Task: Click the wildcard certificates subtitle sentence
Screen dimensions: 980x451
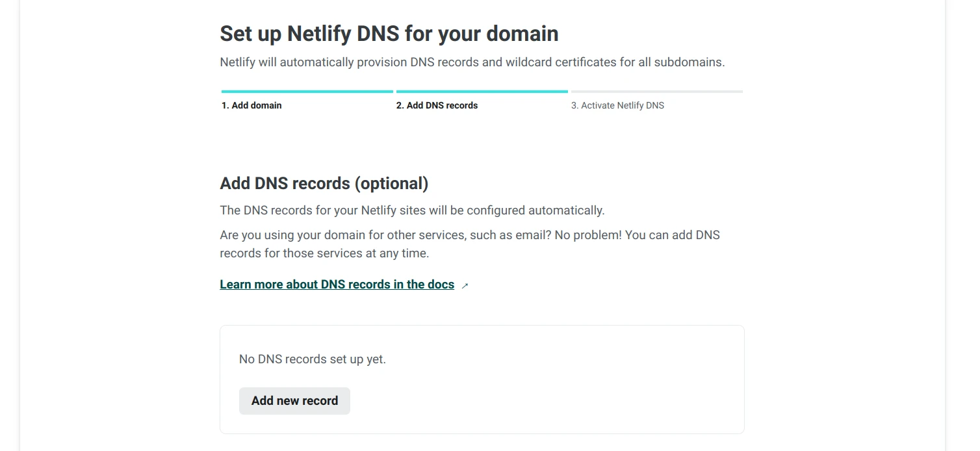Action: click(472, 62)
